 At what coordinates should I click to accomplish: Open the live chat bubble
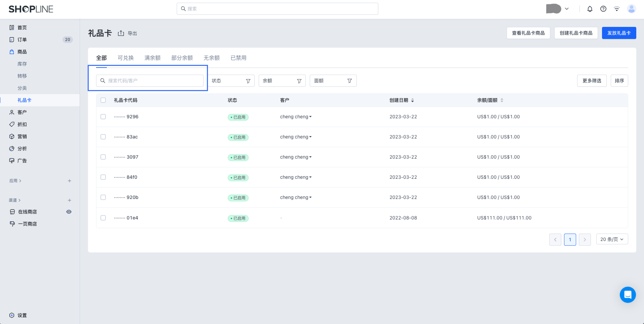click(628, 295)
